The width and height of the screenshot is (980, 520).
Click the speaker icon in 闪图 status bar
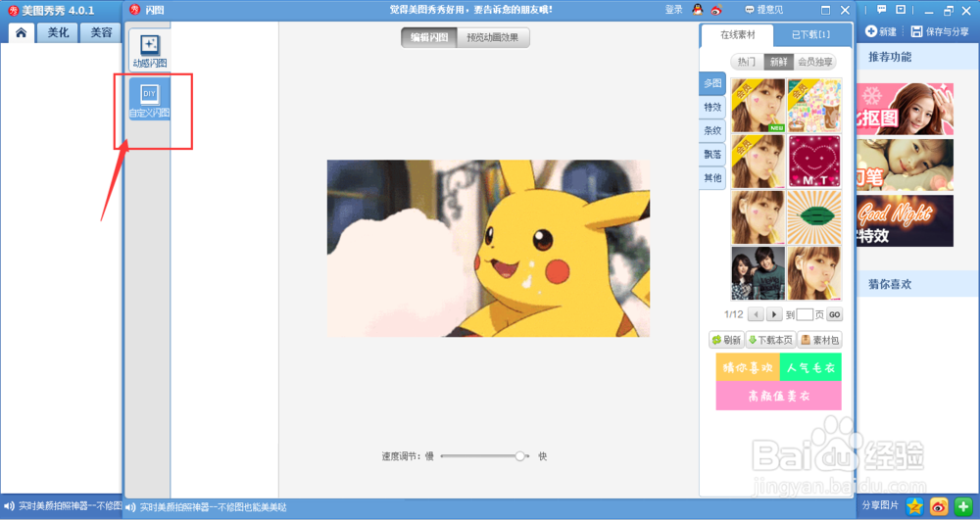130,507
